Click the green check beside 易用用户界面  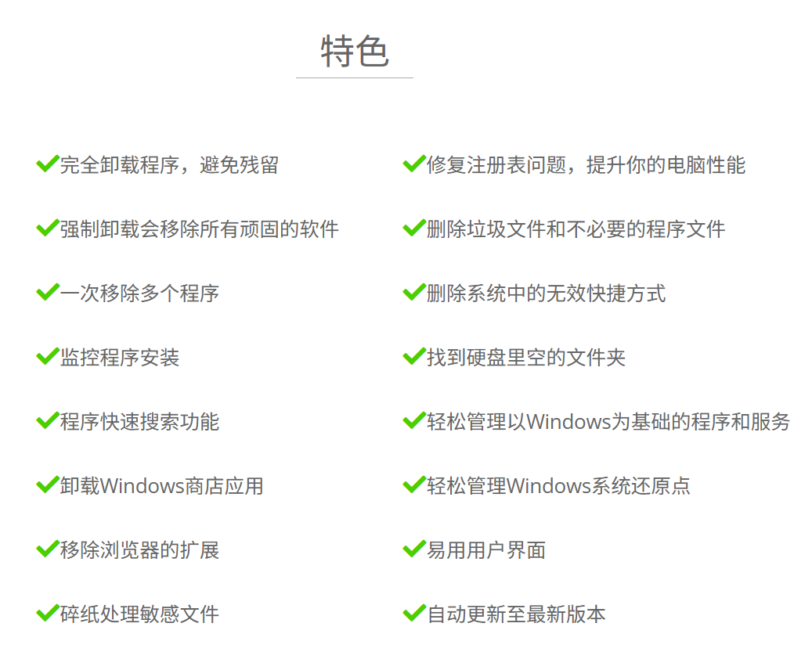[x=414, y=549]
